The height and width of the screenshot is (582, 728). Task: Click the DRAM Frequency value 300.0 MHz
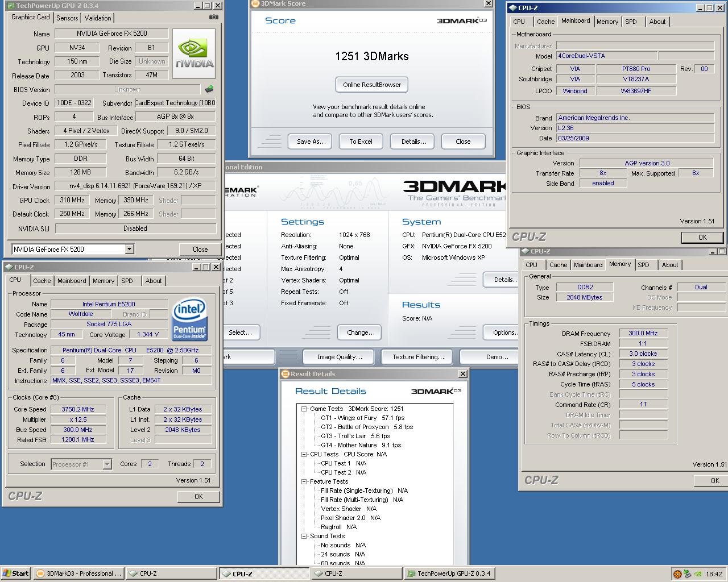[x=643, y=334]
